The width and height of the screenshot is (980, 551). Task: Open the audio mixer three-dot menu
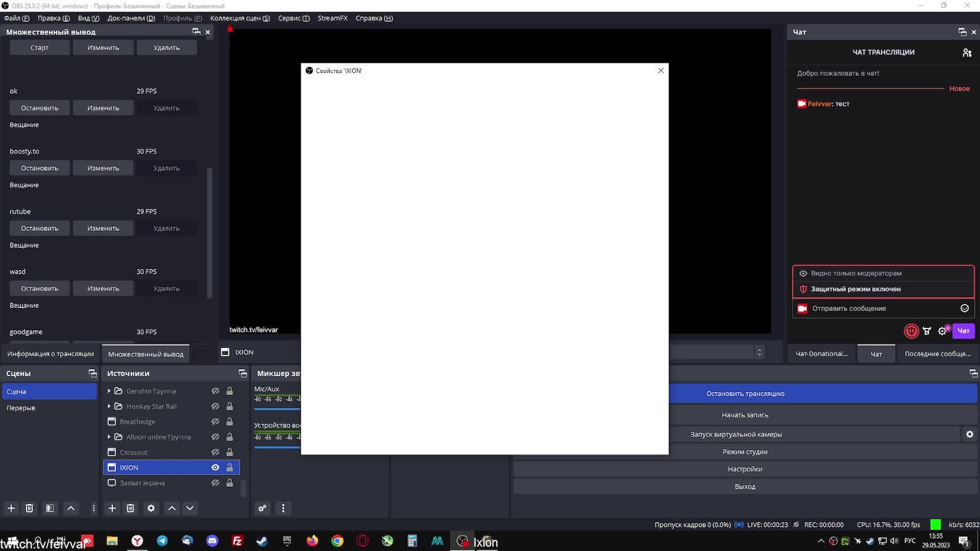click(x=283, y=508)
